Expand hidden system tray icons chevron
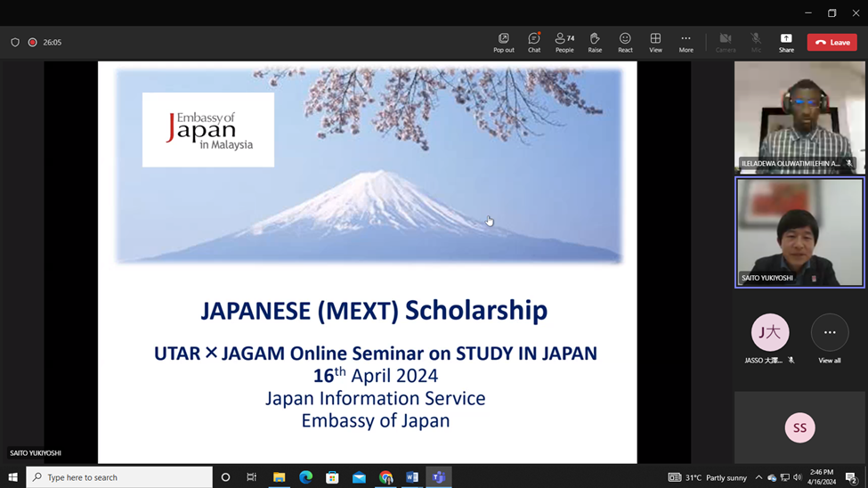The width and height of the screenshot is (868, 488). click(x=759, y=477)
